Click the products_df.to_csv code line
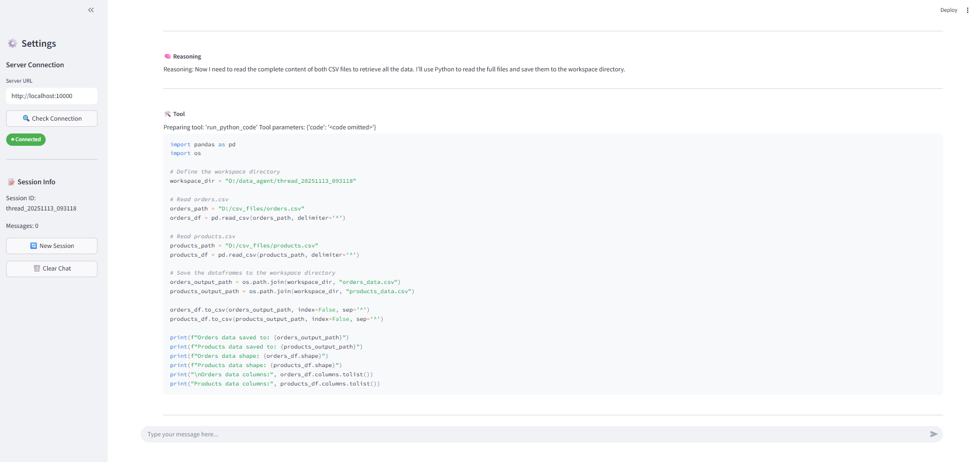Image resolution: width=980 pixels, height=462 pixels. [x=277, y=319]
